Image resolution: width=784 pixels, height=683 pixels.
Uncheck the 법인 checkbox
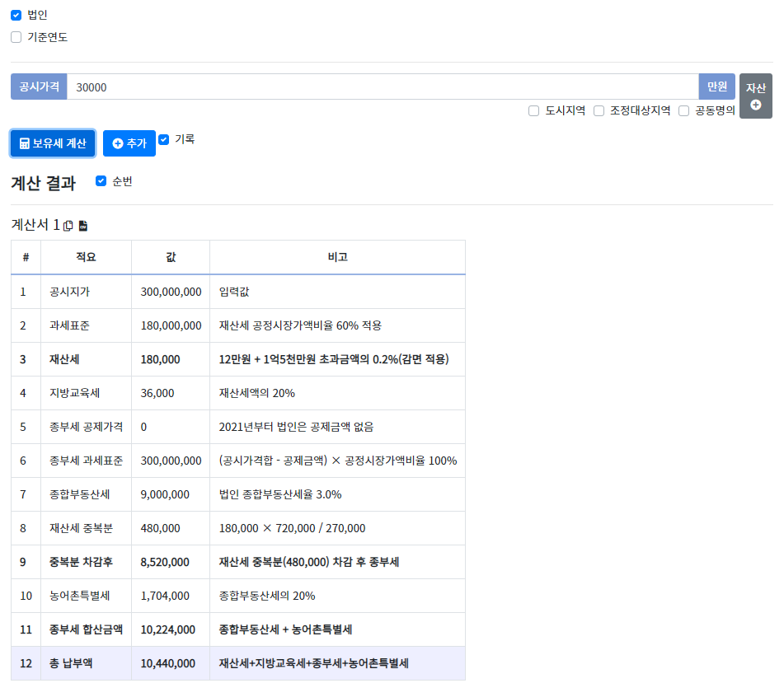coord(16,15)
